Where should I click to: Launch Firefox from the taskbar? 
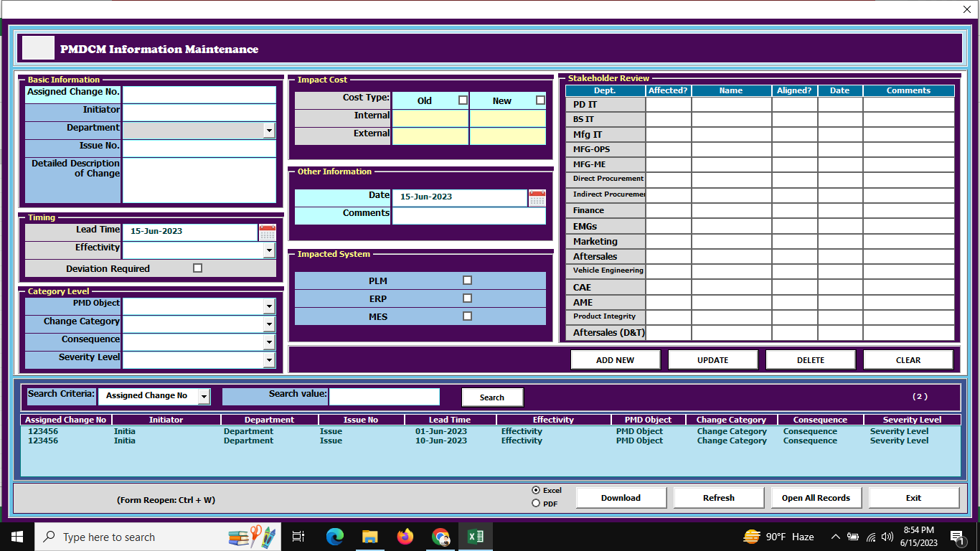coord(405,537)
